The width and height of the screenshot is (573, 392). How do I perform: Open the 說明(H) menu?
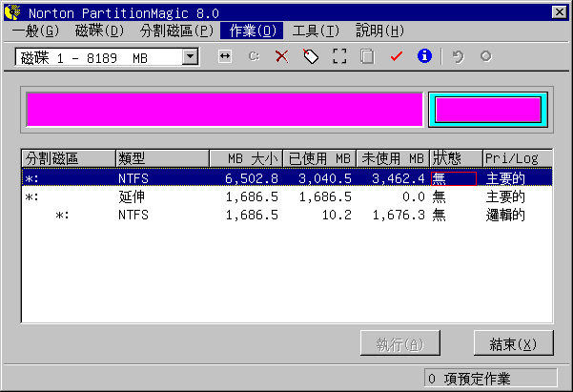380,31
